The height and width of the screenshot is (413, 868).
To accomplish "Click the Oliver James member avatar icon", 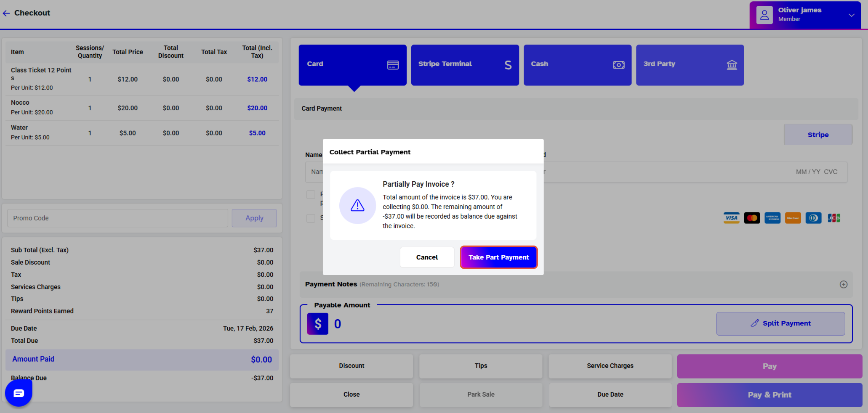I will pyautogui.click(x=764, y=15).
